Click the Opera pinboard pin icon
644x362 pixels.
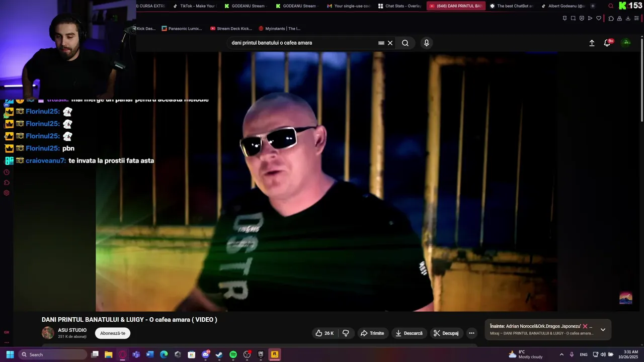click(x=565, y=19)
